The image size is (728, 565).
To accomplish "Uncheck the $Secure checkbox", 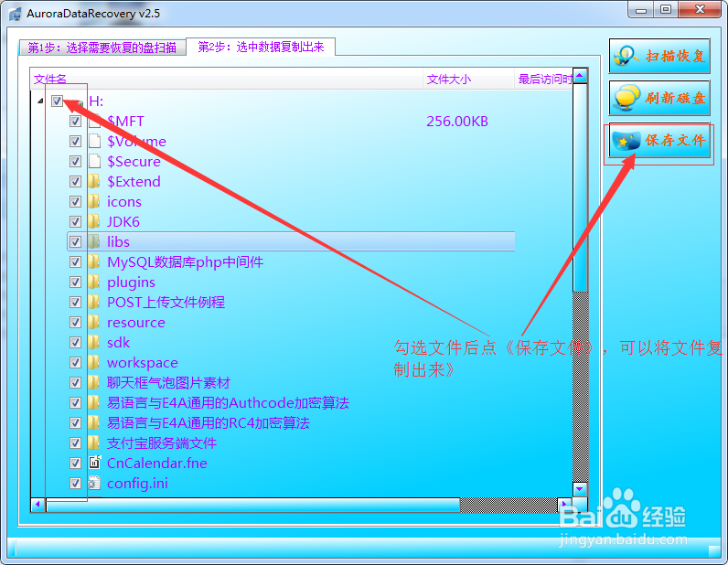I will [x=75, y=161].
